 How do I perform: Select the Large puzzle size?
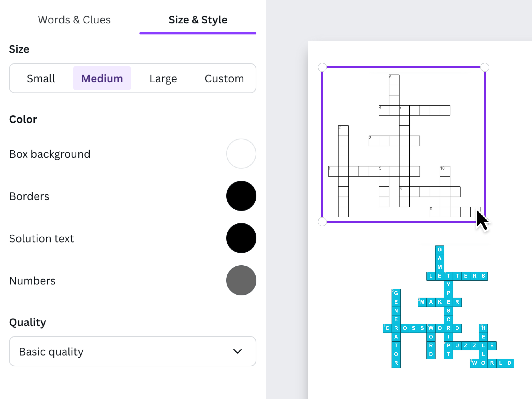(x=163, y=78)
